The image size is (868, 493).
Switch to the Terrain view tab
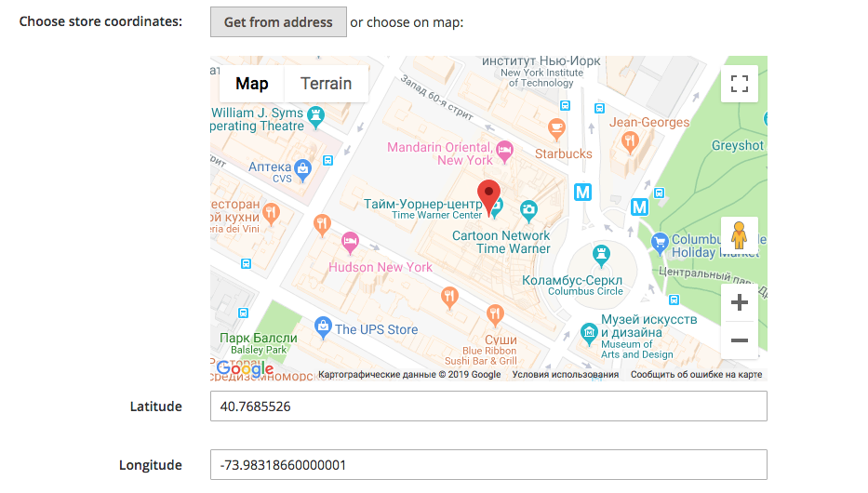pos(326,84)
